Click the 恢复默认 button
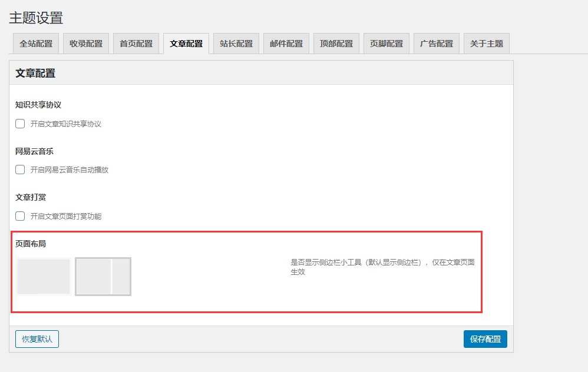The image size is (588, 372). tap(37, 339)
